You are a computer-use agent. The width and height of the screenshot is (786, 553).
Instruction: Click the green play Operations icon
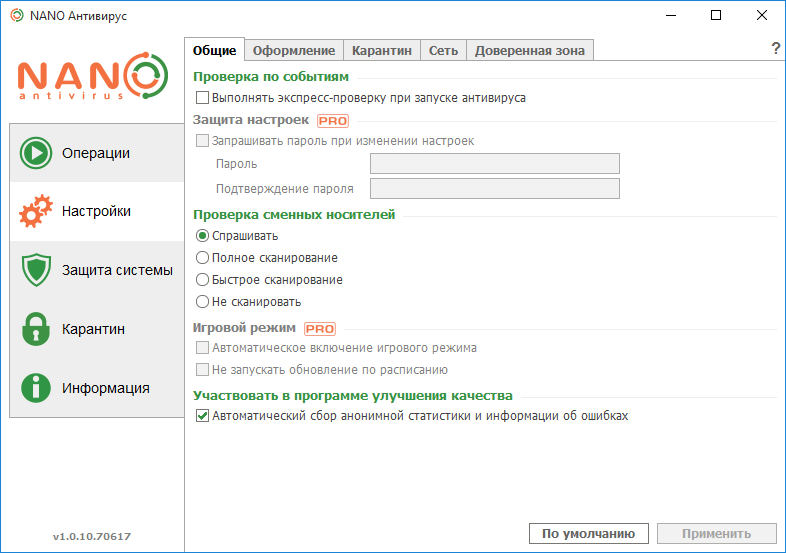(36, 153)
